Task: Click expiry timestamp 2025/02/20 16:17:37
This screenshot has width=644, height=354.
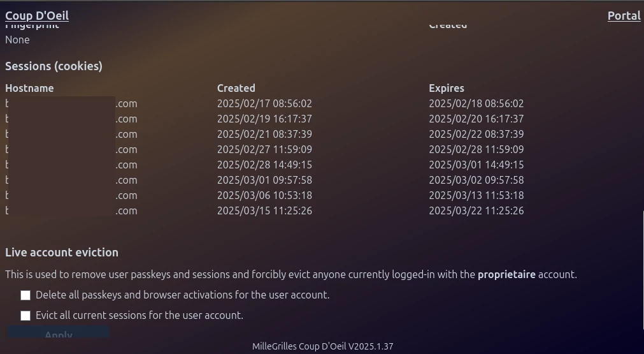Action: (476, 119)
